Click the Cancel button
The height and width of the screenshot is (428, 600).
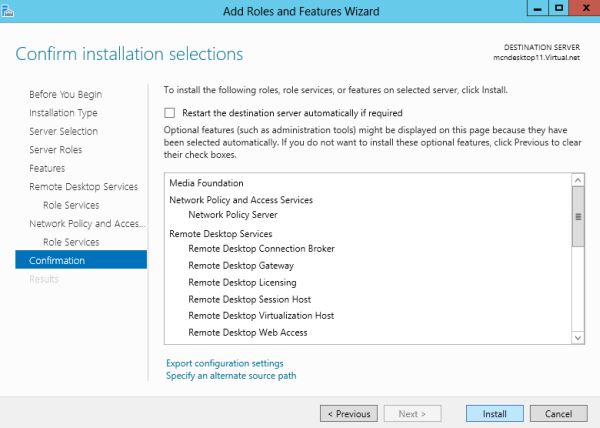pos(558,413)
